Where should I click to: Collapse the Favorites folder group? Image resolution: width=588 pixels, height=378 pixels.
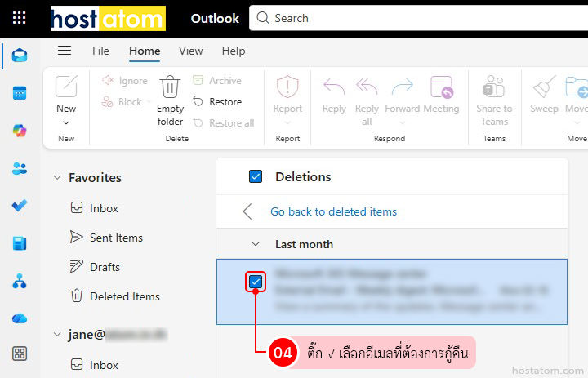57,177
